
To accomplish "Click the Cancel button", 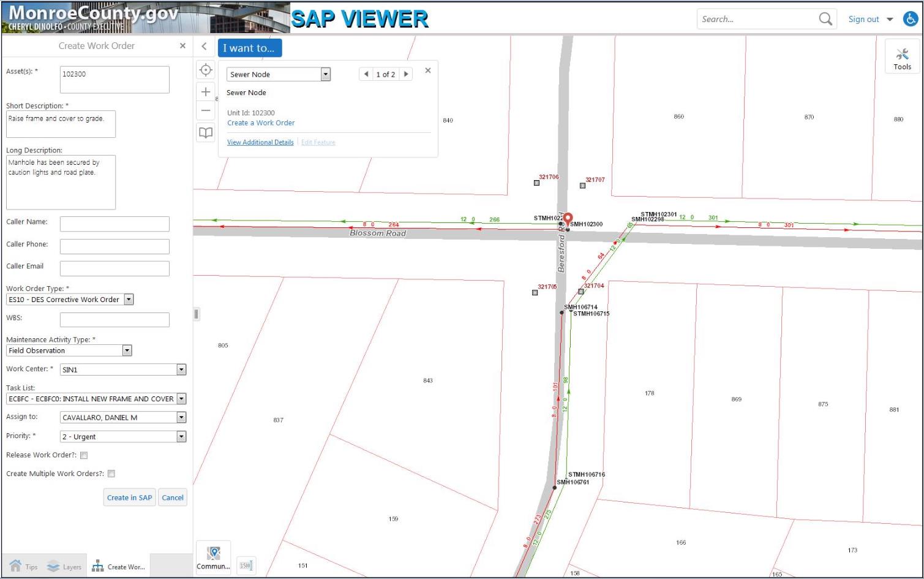I will (x=173, y=498).
